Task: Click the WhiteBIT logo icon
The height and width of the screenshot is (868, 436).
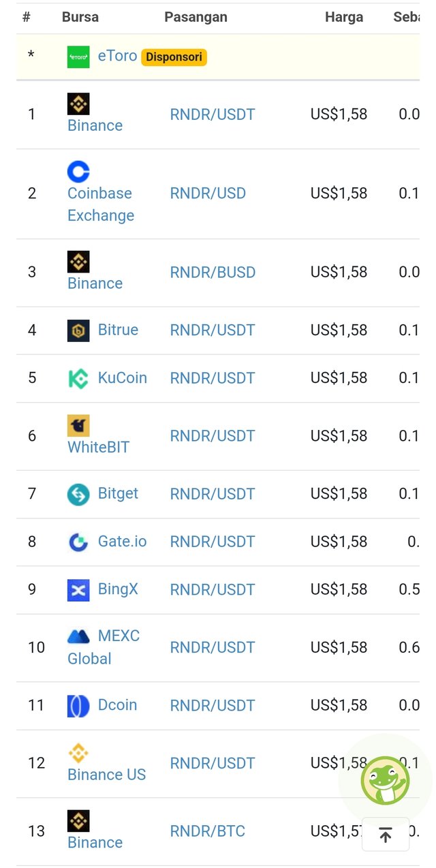Action: [x=78, y=426]
